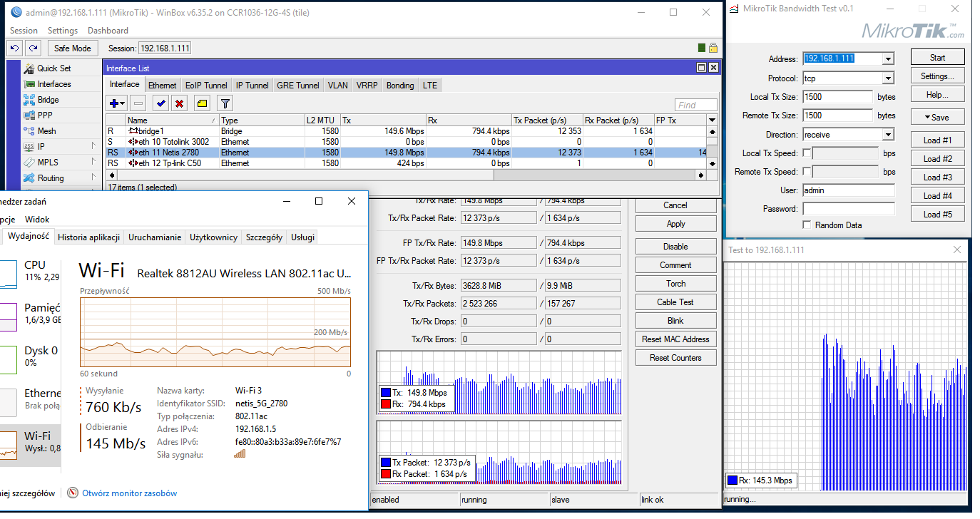This screenshot has height=519, width=980.
Task: Enable the Random Data checkbox
Action: 807,225
